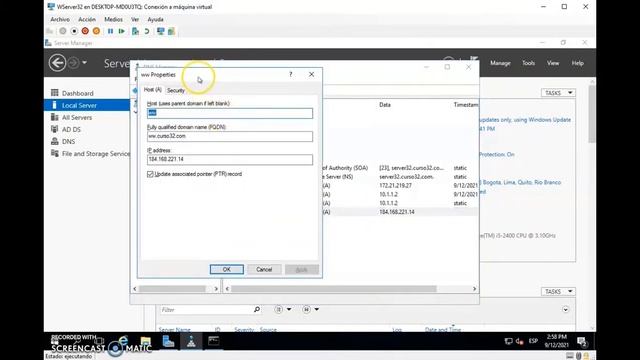Switch to the Security tab
Image resolution: width=640 pixels, height=360 pixels.
click(x=176, y=90)
